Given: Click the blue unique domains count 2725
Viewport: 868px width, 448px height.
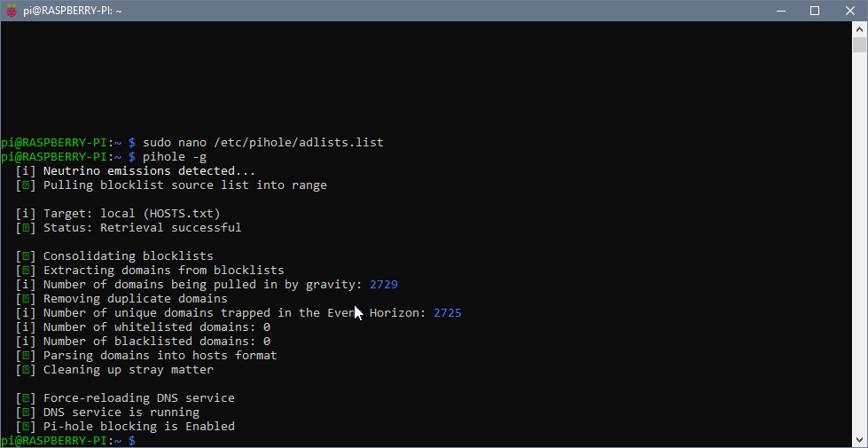Looking at the screenshot, I should [x=448, y=313].
